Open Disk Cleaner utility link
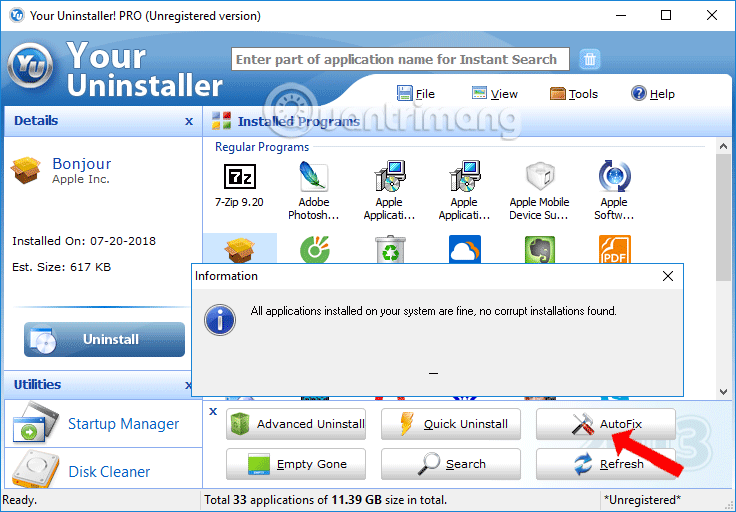Viewport: 736px width, 512px height. (x=109, y=471)
